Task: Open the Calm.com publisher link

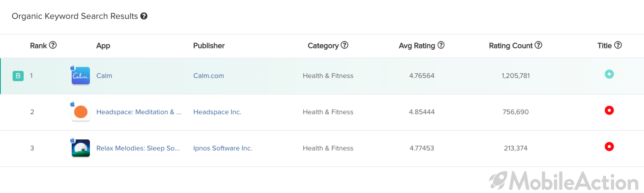Action: click(x=209, y=76)
